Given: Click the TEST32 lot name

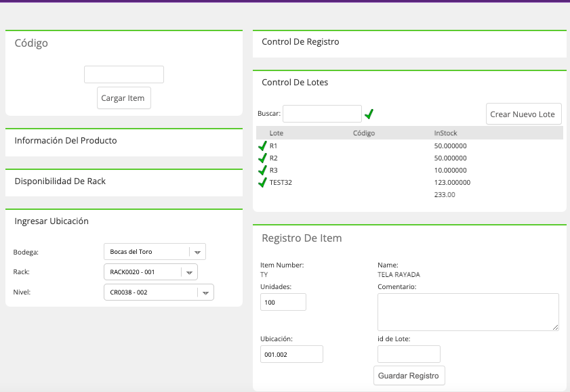Looking at the screenshot, I should tap(281, 183).
